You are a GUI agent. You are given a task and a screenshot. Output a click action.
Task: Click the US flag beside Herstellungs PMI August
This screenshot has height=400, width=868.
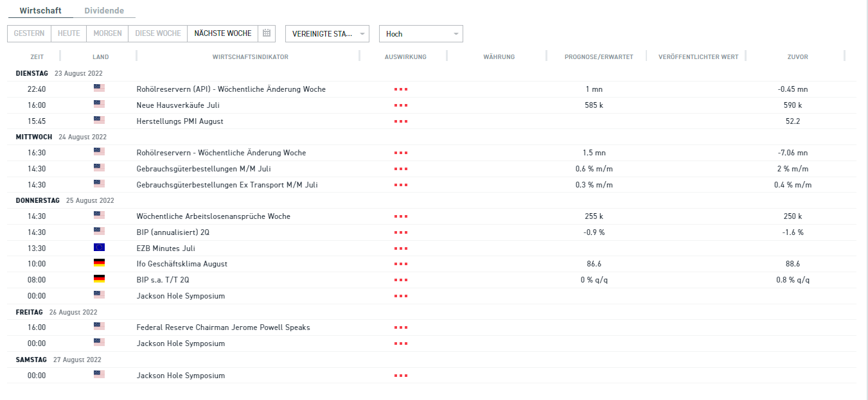99,120
